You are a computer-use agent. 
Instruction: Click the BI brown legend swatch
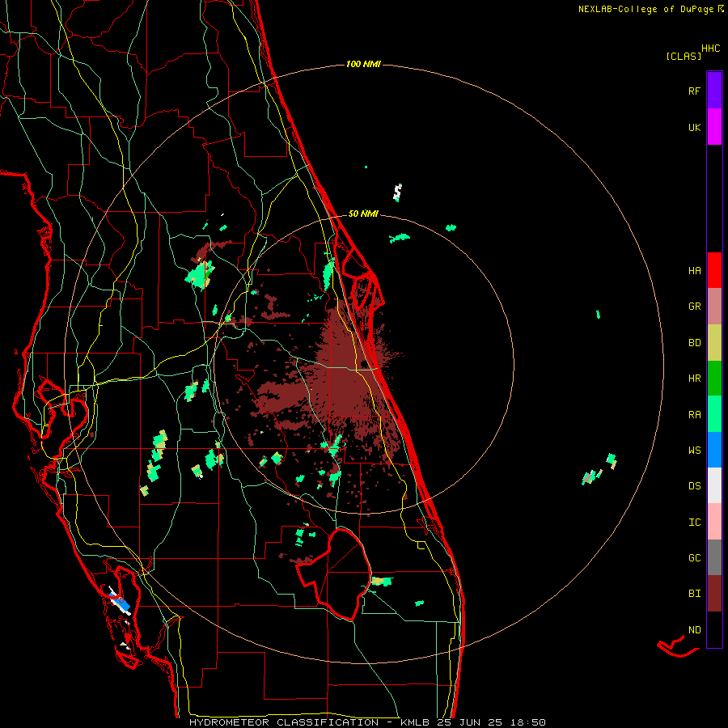click(714, 594)
